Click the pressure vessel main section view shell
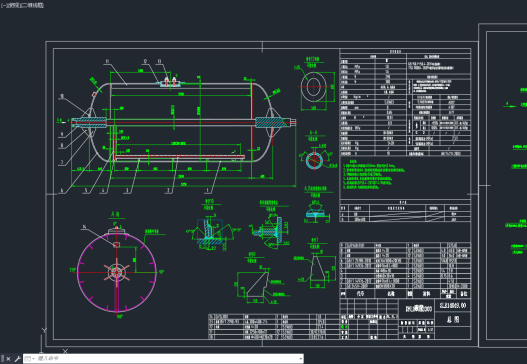The image size is (527, 364). click(x=181, y=123)
